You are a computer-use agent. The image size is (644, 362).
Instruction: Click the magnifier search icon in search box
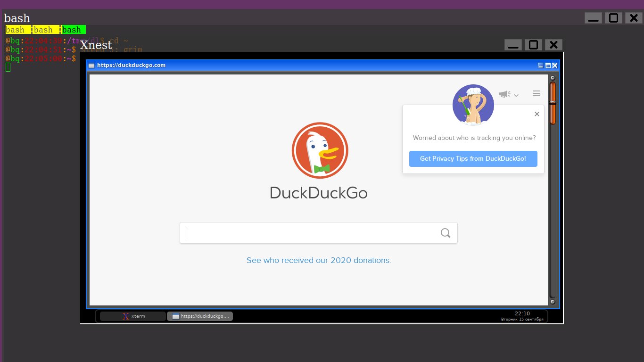coord(446,233)
